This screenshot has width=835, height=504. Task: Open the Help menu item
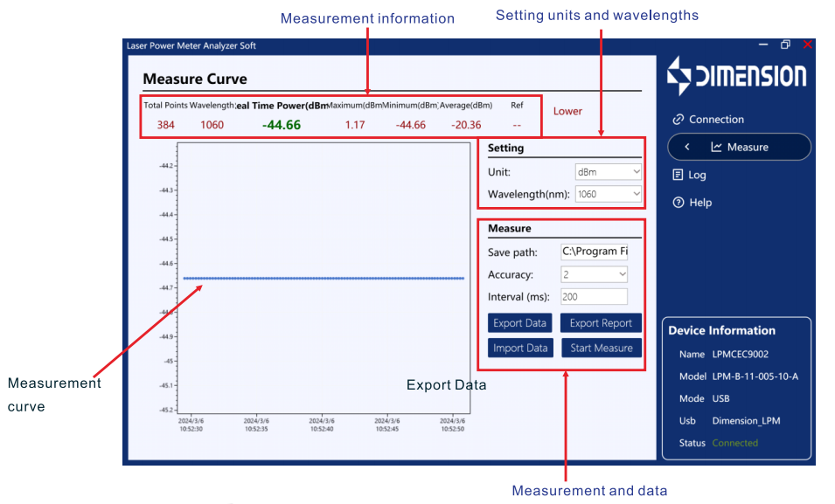(x=700, y=203)
